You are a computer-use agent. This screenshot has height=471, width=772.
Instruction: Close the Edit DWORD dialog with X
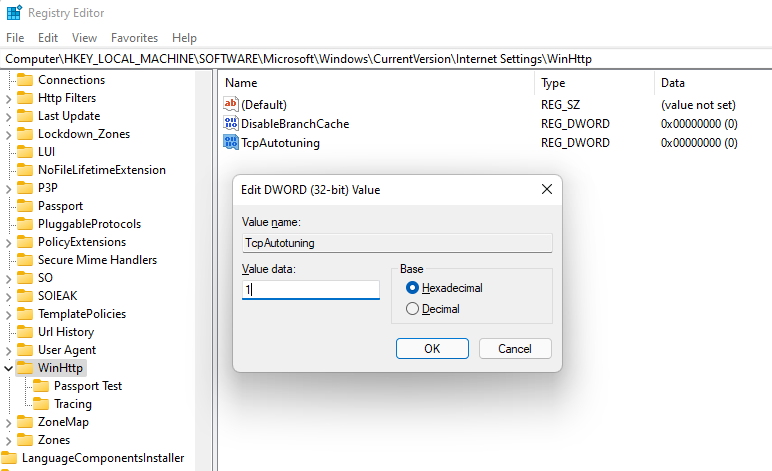click(547, 189)
